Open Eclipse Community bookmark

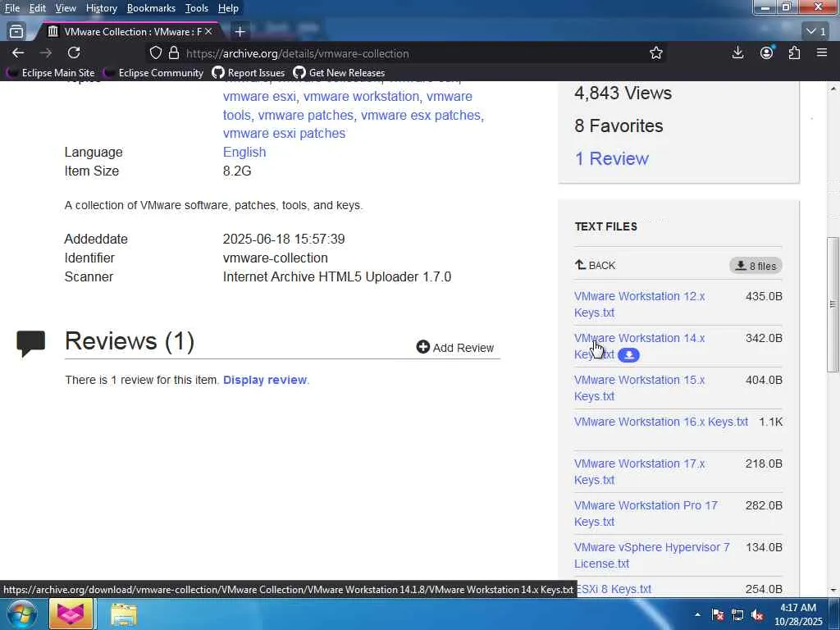tap(153, 73)
